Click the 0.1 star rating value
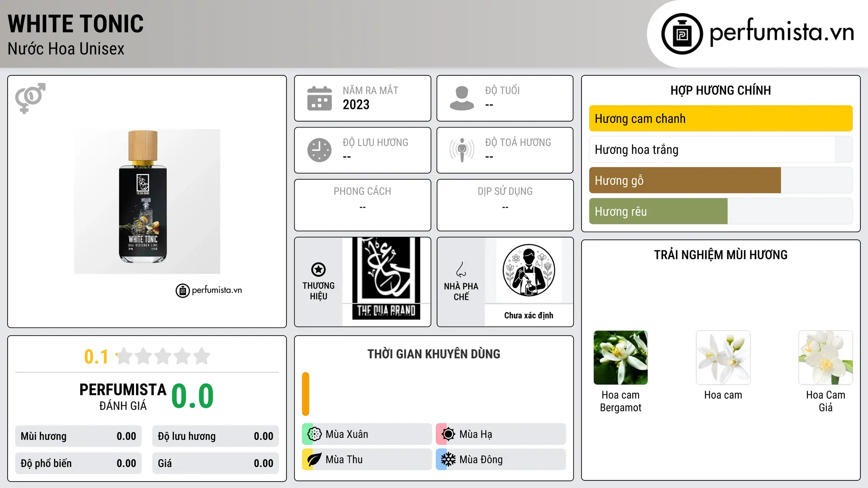Image resolution: width=868 pixels, height=488 pixels. (96, 357)
